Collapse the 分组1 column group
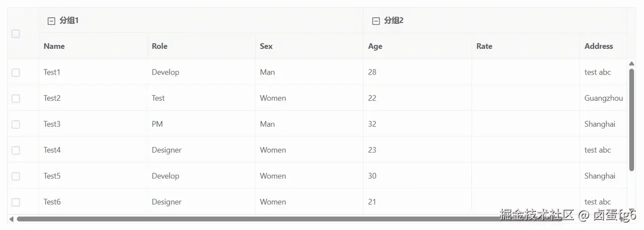The height and width of the screenshot is (230, 644). tap(51, 21)
